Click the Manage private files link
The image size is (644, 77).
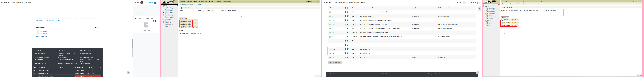(42, 37)
